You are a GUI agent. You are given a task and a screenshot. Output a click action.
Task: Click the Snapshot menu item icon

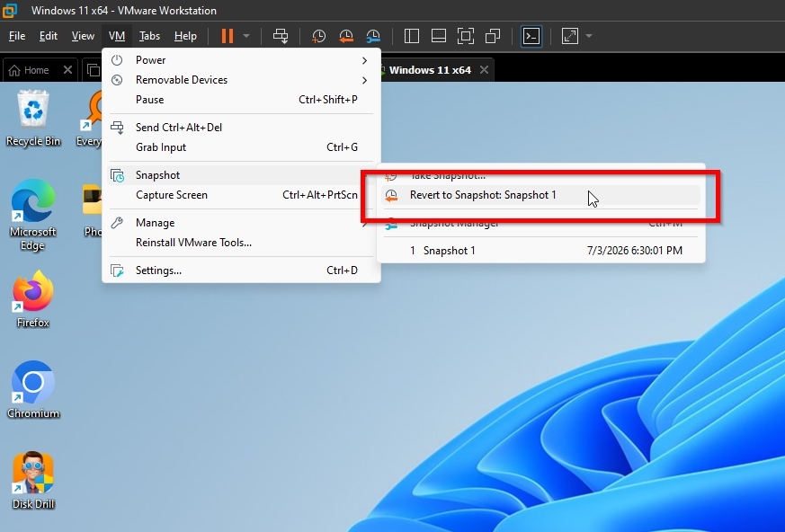[x=117, y=175]
